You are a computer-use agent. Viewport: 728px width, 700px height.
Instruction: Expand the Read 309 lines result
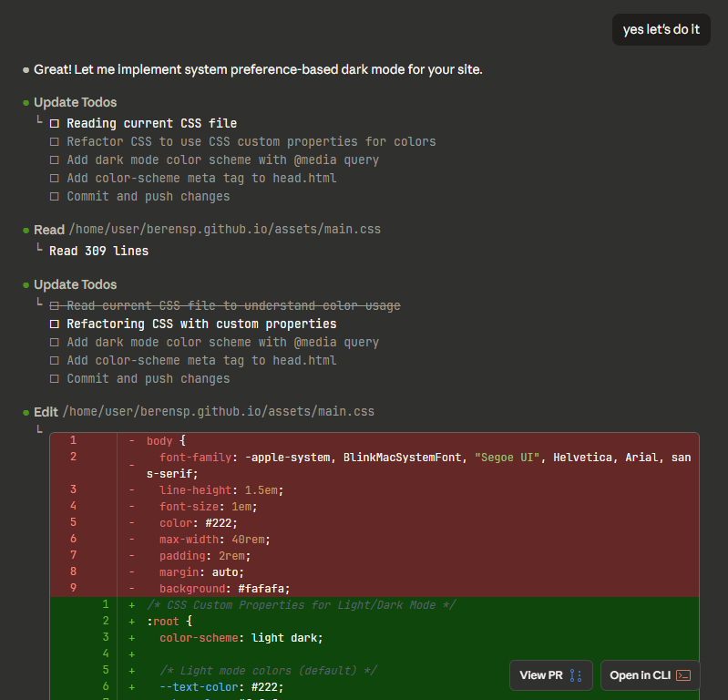(x=98, y=251)
